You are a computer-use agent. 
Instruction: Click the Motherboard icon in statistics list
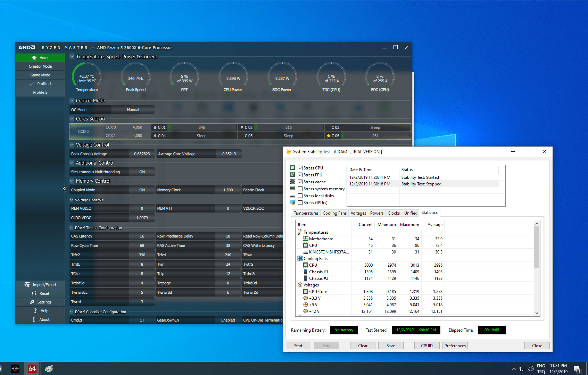coord(306,239)
